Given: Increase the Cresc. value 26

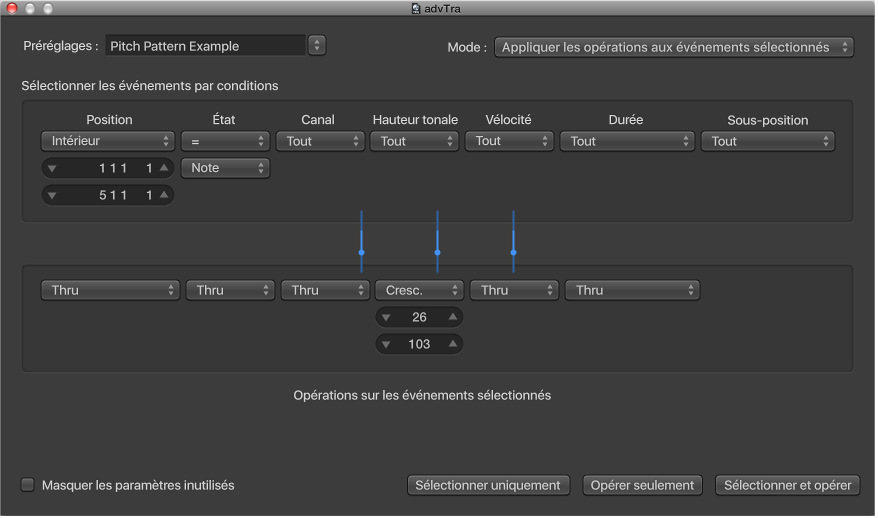Looking at the screenshot, I should (x=453, y=317).
